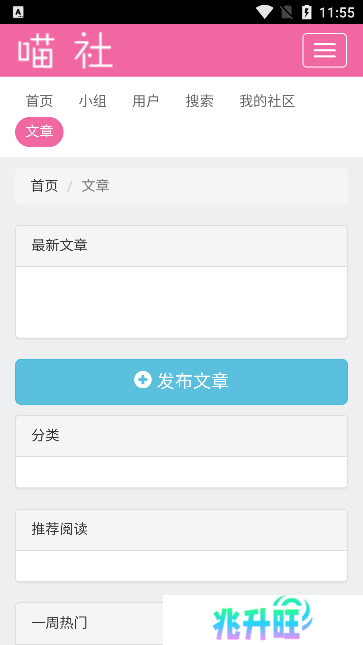The height and width of the screenshot is (645, 363).
Task: Open the hamburger menu button
Action: (x=324, y=50)
